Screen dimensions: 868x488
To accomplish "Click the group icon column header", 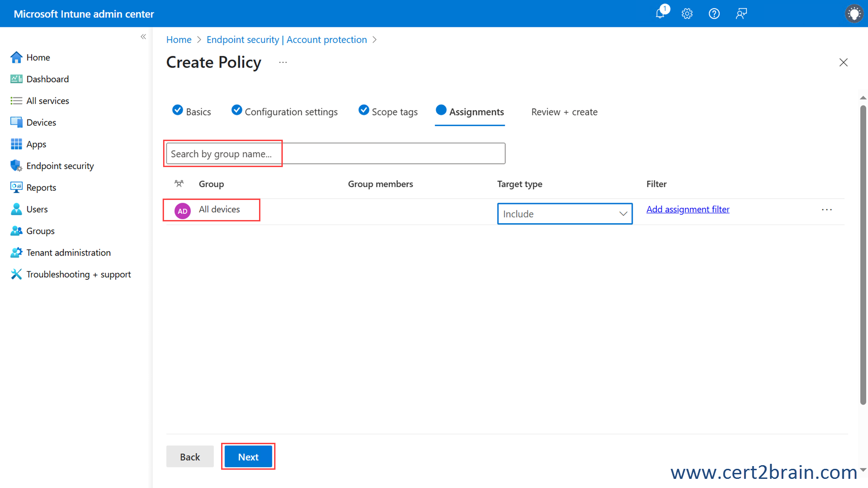I will (x=179, y=184).
